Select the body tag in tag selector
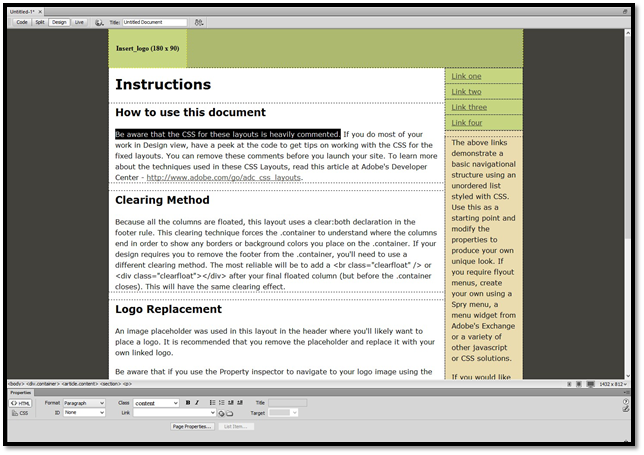644x455 pixels. pos(16,384)
